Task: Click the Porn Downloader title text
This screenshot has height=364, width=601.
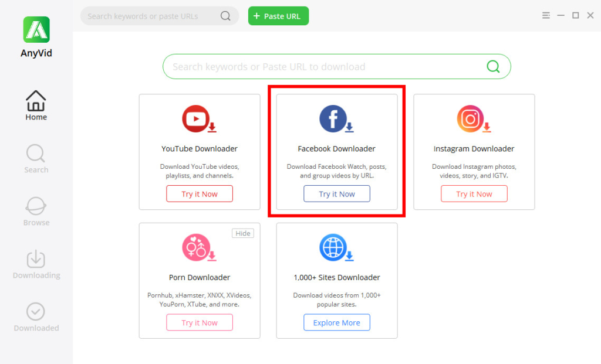Action: coord(200,277)
